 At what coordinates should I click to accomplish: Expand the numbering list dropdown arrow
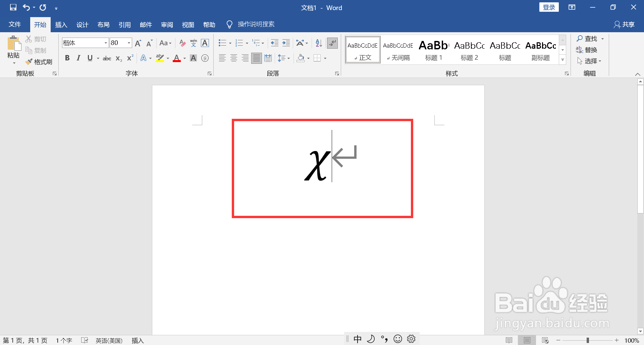click(247, 43)
